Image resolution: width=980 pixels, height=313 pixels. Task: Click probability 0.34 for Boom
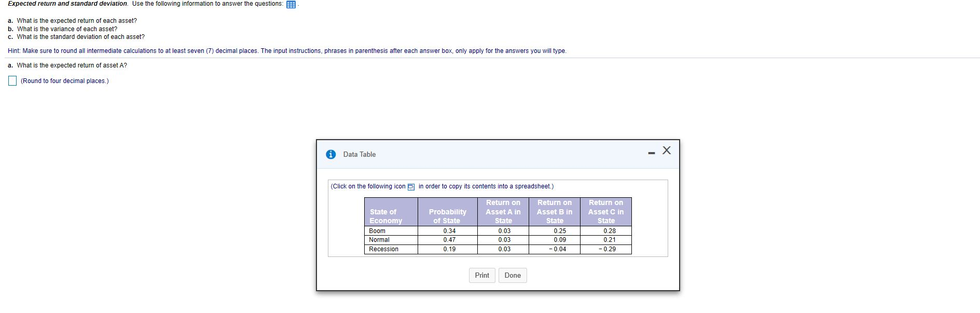[449, 231]
